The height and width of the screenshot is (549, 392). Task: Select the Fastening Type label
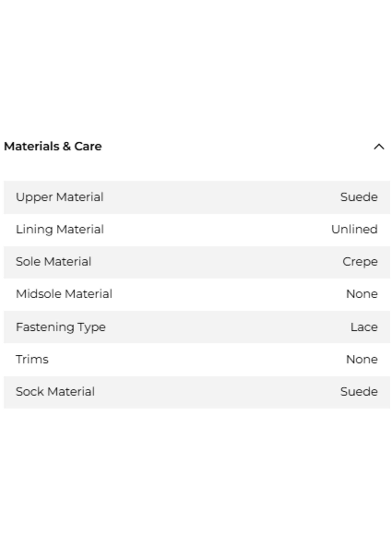61,327
